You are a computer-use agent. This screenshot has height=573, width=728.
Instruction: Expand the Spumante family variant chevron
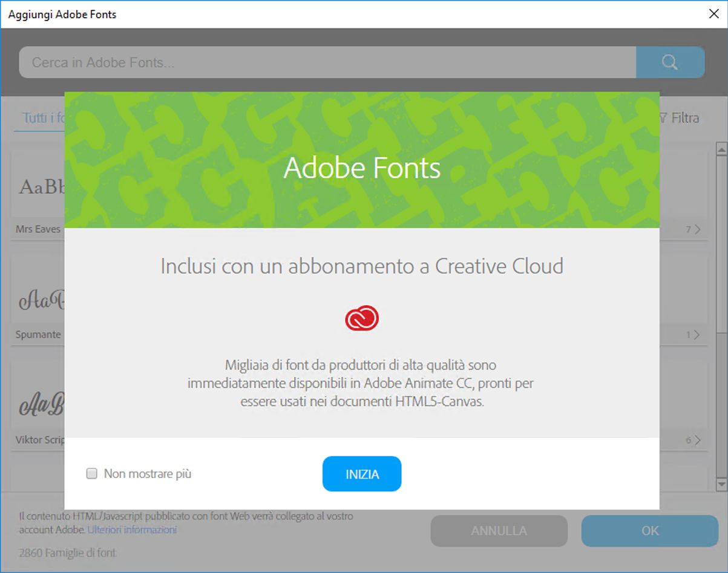pyautogui.click(x=696, y=334)
